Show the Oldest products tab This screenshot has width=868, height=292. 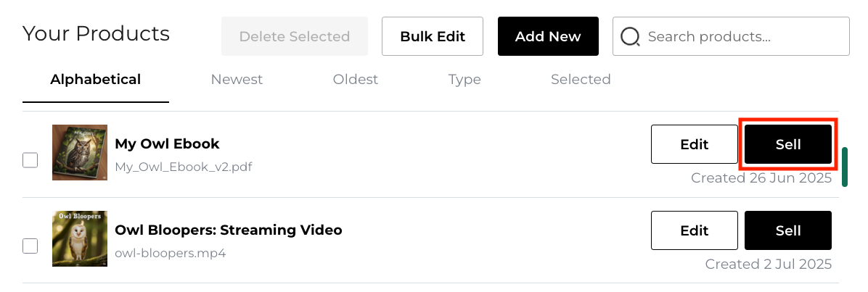356,80
